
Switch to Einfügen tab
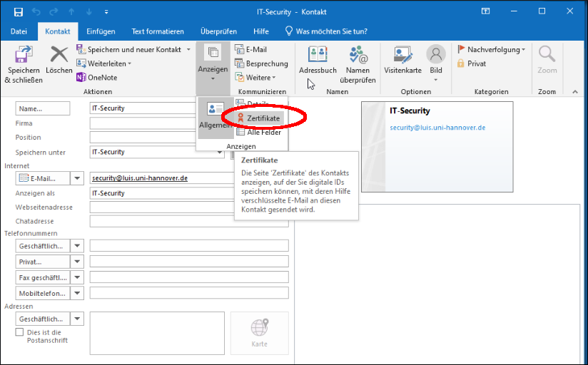[101, 31]
